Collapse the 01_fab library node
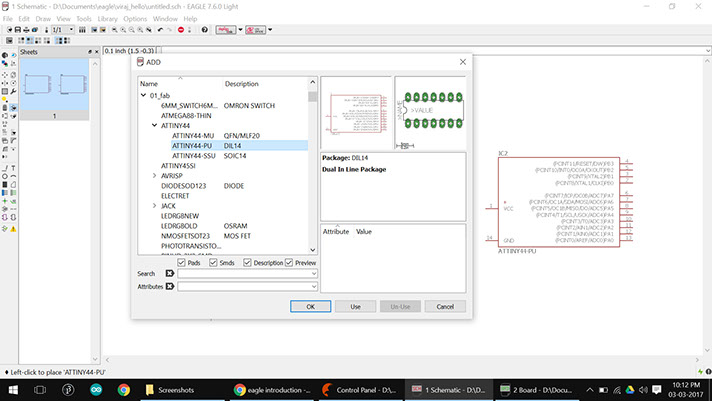 143,95
